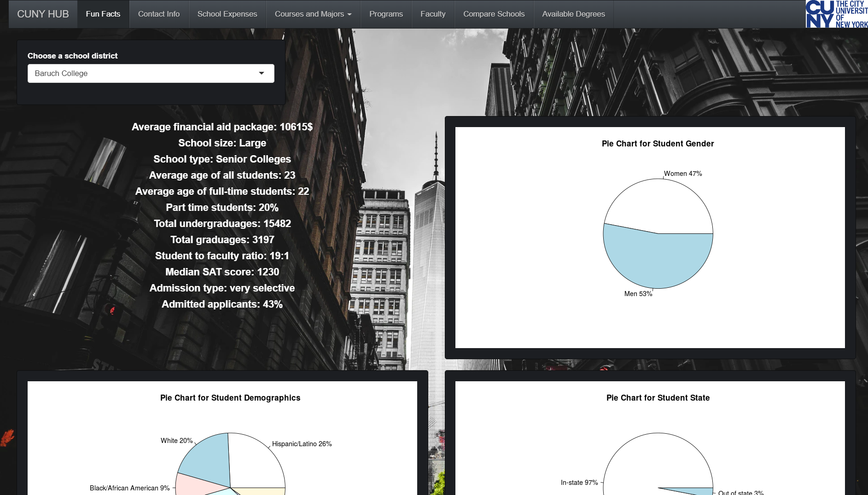Open the School Expenses tab
The image size is (868, 495).
tap(227, 14)
